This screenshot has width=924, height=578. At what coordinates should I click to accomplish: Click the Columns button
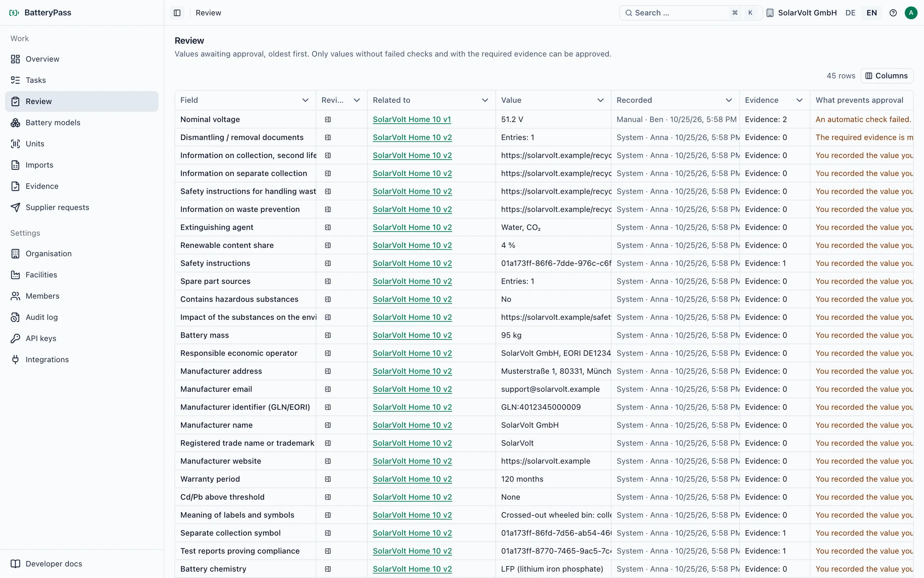tap(887, 76)
